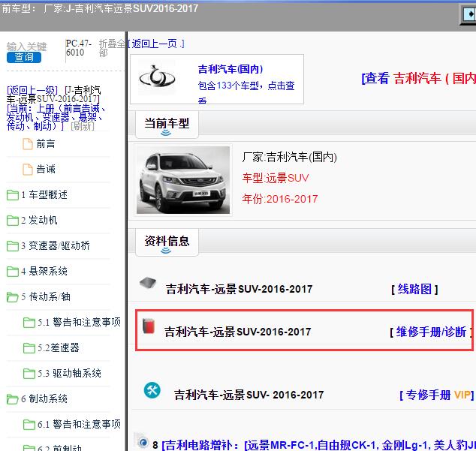Screen dimensions: 476x451
Task: Collapse the 5 传动系/轴 folder
Action: coord(46,296)
